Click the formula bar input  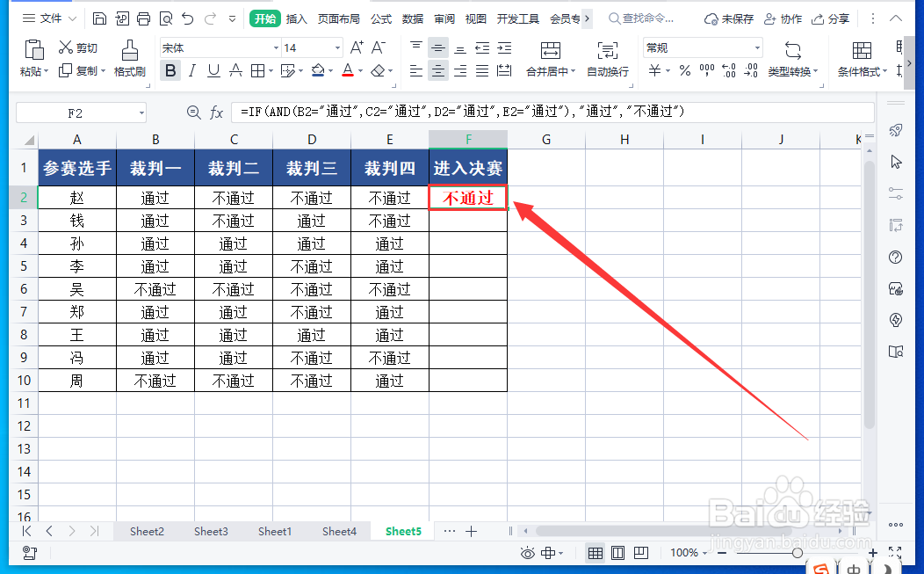(552, 113)
